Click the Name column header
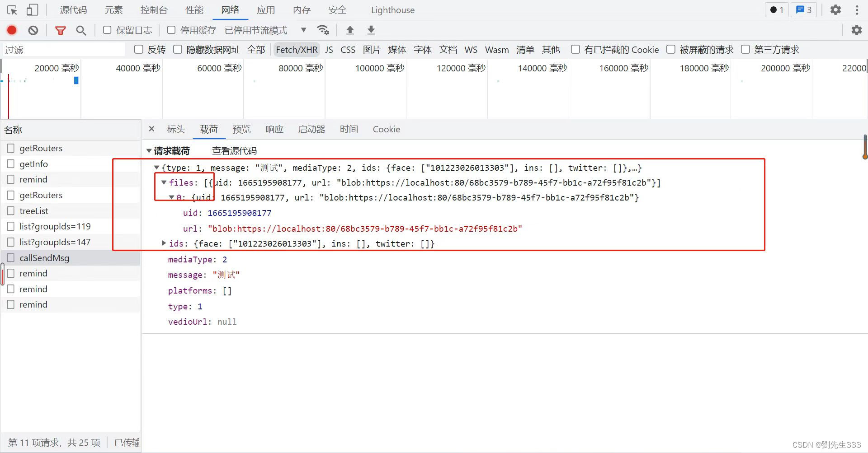This screenshot has height=453, width=868. tap(71, 130)
